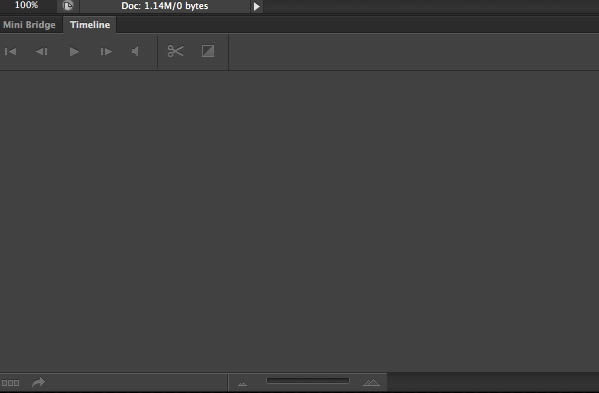Image resolution: width=599 pixels, height=393 pixels.
Task: Open status bar info arrow menu
Action: click(257, 6)
